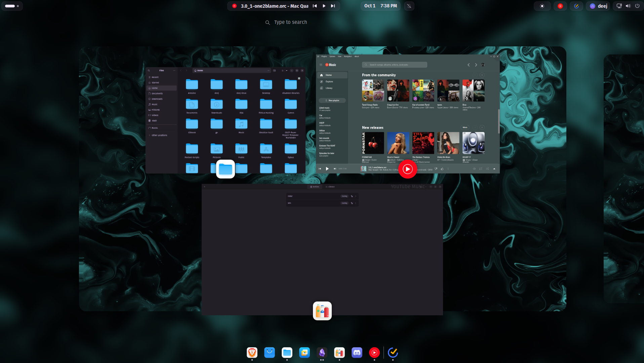Open the power icon system menu

(x=637, y=6)
